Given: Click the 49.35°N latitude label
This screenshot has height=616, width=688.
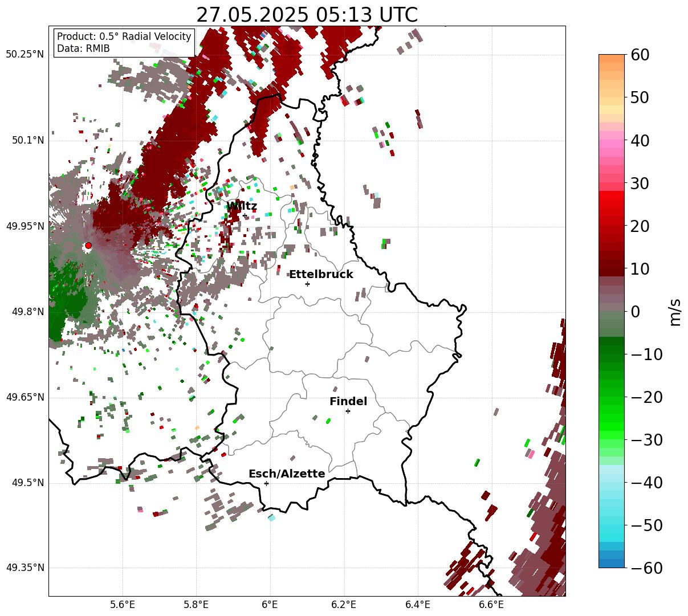Looking at the screenshot, I should [25, 568].
